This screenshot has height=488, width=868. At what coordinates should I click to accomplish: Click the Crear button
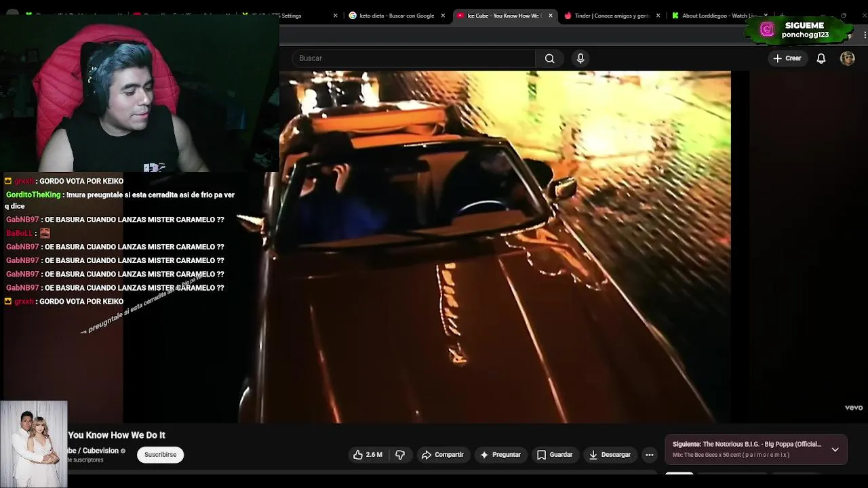787,58
